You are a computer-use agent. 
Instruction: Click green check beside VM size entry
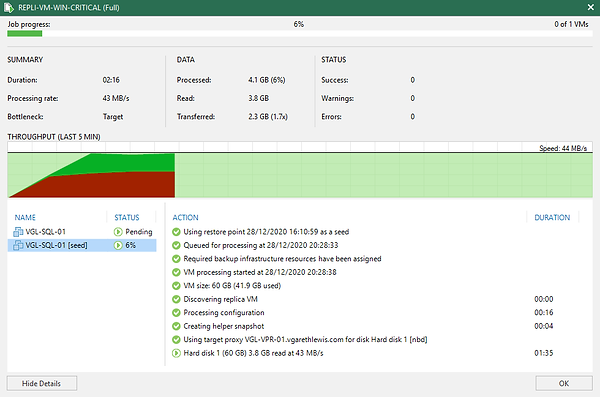pos(176,286)
